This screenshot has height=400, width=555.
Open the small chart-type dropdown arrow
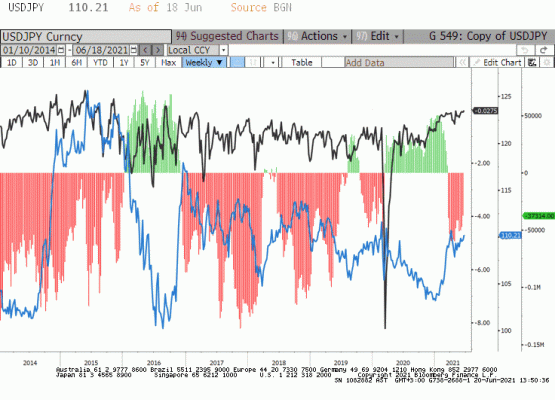click(273, 63)
